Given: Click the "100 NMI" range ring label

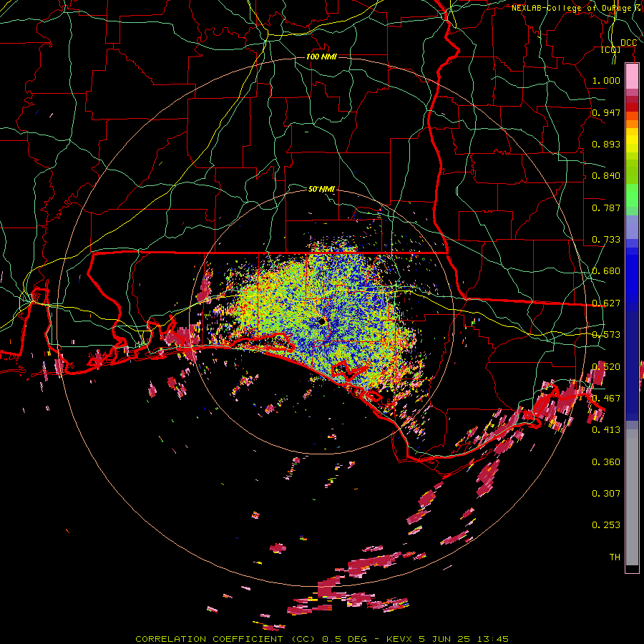Looking at the screenshot, I should tap(321, 57).
